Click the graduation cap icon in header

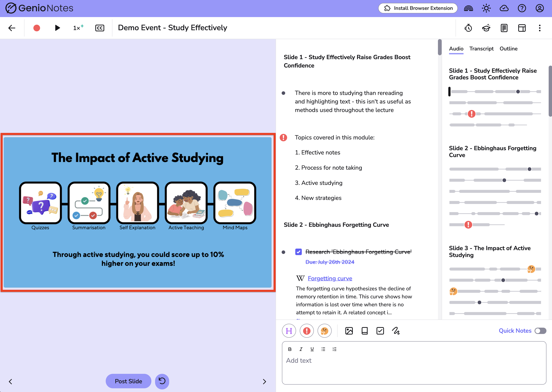[486, 28]
